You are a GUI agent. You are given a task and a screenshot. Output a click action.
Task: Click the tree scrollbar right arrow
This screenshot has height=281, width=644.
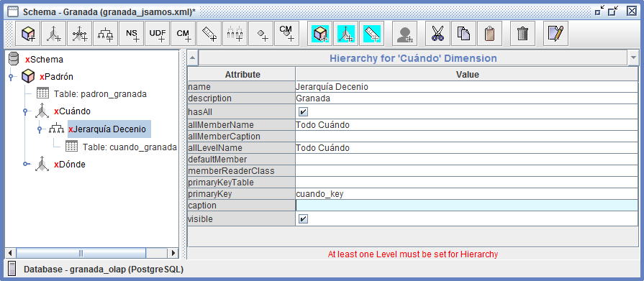tap(173, 253)
